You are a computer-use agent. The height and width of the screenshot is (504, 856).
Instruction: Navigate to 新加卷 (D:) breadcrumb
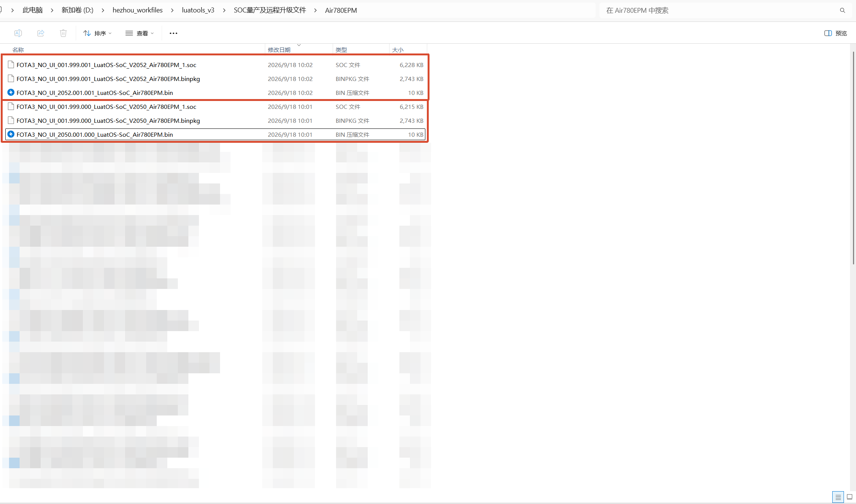(77, 10)
